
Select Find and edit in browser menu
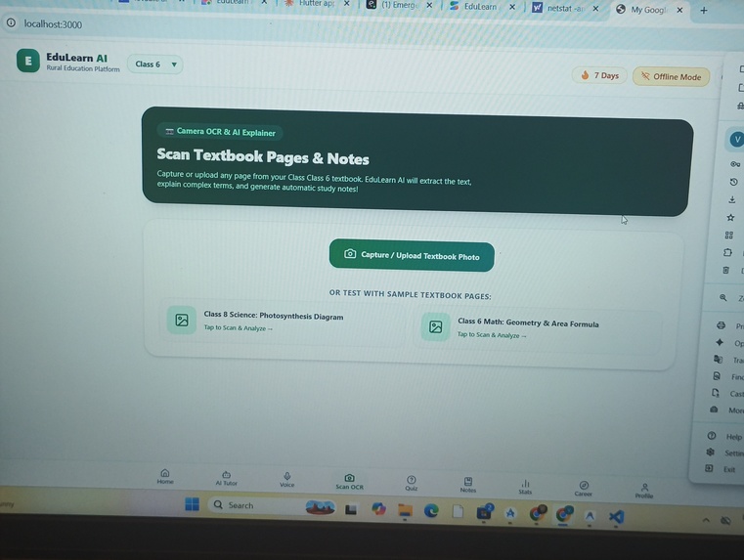(727, 376)
